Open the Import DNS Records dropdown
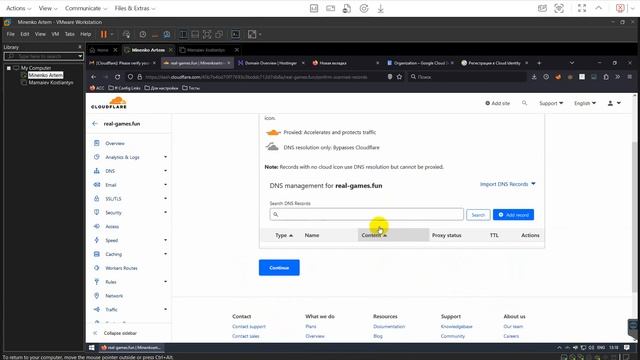Screen dimensions: 640x360 tap(507, 184)
